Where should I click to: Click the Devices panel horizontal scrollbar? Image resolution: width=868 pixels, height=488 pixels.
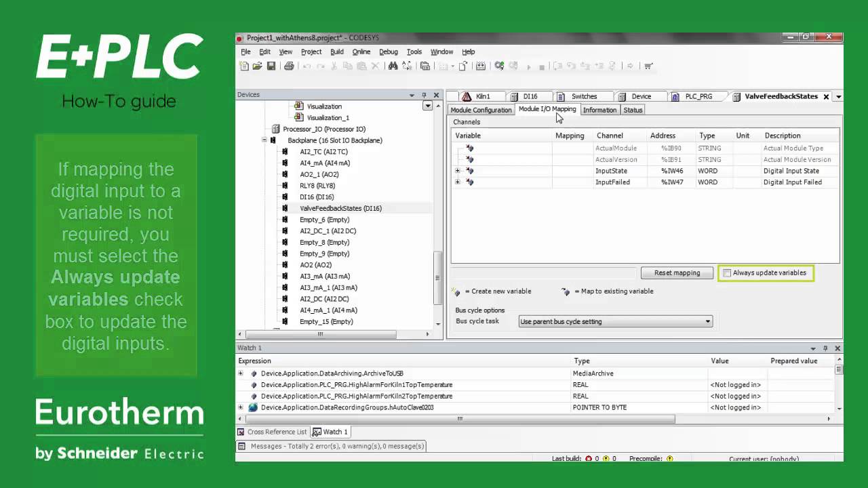320,334
